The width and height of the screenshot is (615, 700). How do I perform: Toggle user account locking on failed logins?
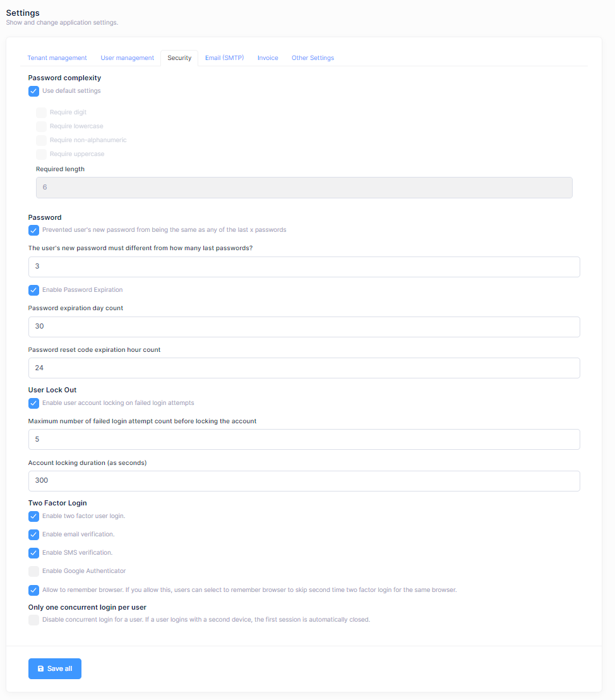tap(33, 403)
